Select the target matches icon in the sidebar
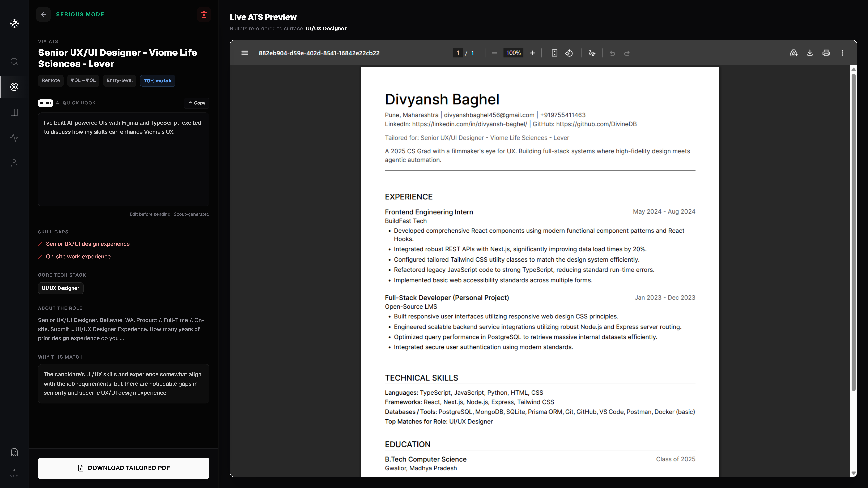This screenshot has height=488, width=868. coord(14,87)
